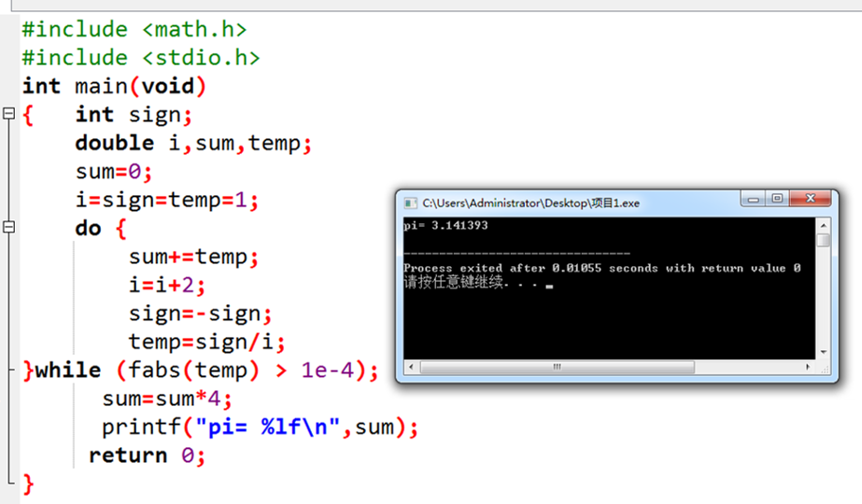This screenshot has height=504, width=862.
Task: Click the 'double i,sum,temp;' declaration
Action: pos(193,144)
